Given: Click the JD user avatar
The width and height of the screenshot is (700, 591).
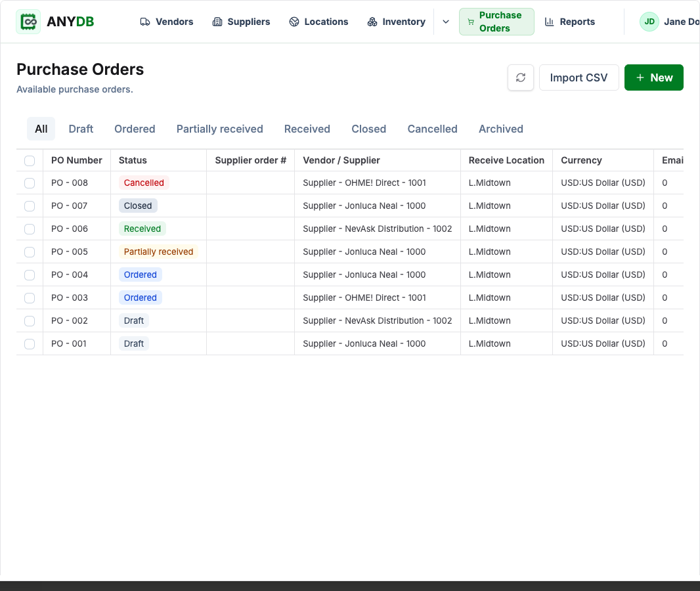Looking at the screenshot, I should [649, 22].
